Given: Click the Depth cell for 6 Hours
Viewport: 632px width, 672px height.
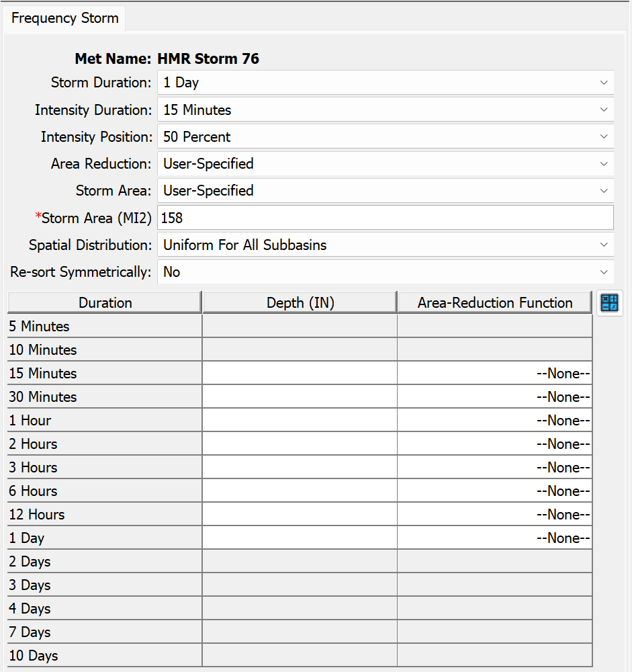Looking at the screenshot, I should pos(300,491).
